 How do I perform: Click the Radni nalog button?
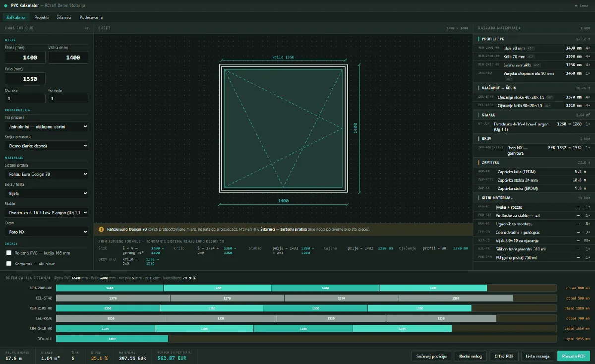[x=470, y=356]
